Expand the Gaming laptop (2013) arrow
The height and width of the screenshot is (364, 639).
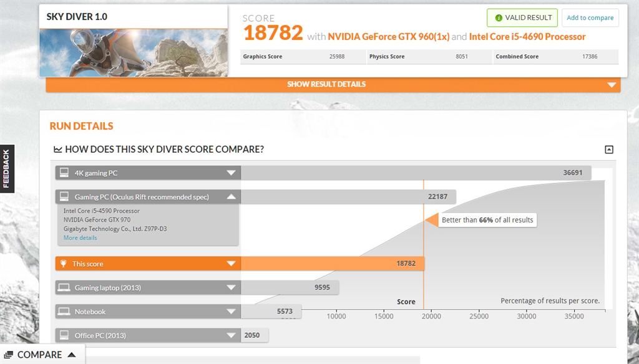point(231,287)
